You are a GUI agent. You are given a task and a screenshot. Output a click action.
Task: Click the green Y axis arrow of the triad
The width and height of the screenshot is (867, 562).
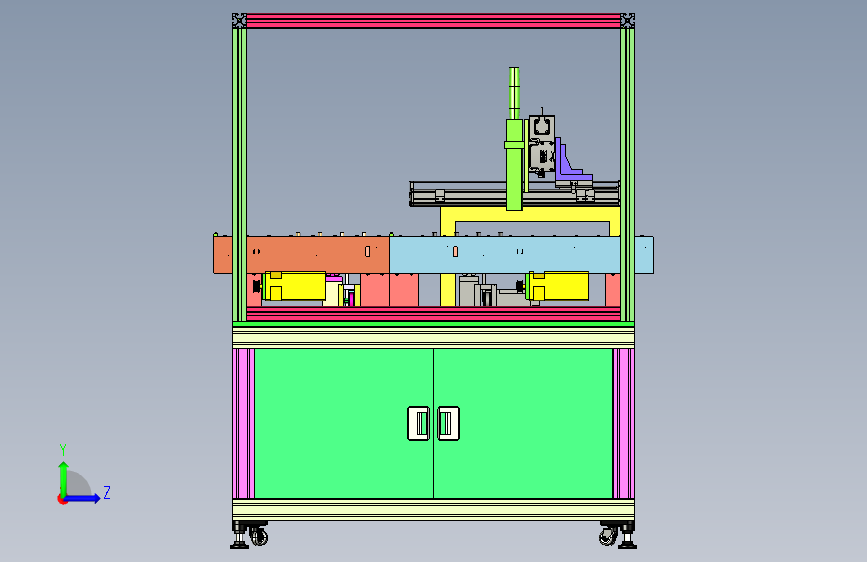(x=63, y=479)
